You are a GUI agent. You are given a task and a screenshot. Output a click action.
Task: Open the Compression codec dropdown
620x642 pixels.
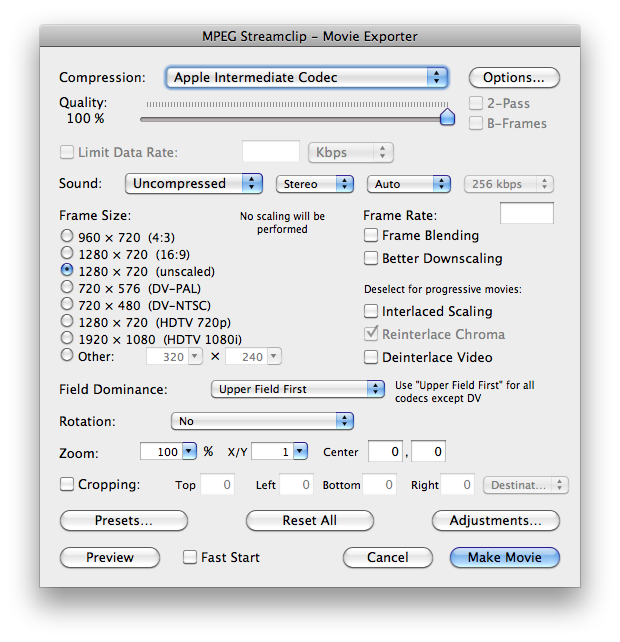point(307,77)
